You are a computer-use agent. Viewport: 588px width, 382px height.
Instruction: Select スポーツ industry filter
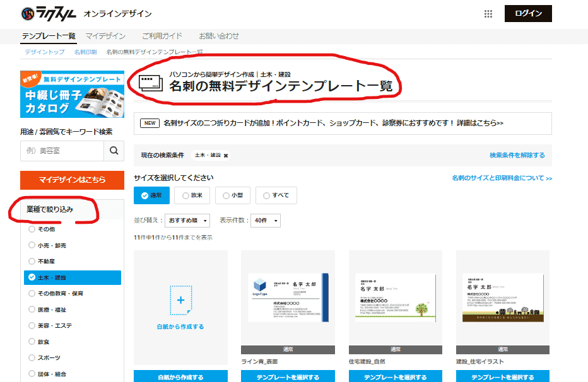pos(45,357)
